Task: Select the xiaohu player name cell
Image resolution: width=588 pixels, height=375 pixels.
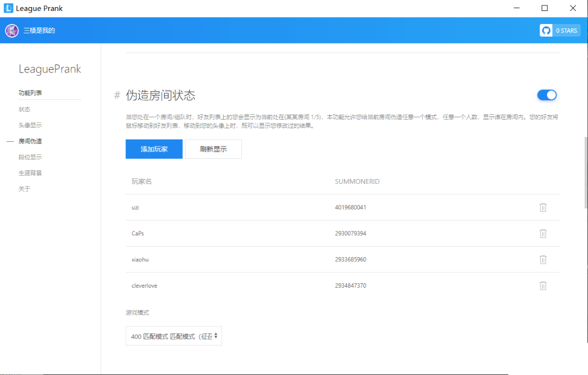Action: (x=140, y=259)
